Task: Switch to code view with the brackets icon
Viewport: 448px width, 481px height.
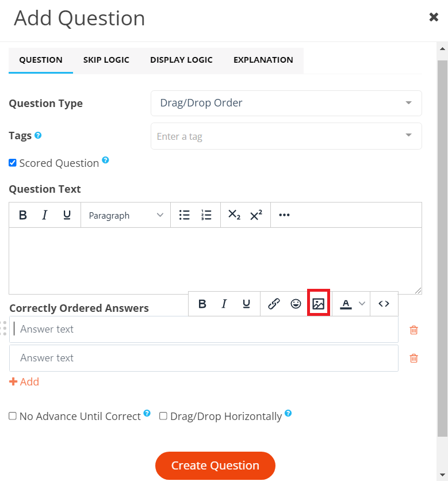Action: pyautogui.click(x=384, y=303)
